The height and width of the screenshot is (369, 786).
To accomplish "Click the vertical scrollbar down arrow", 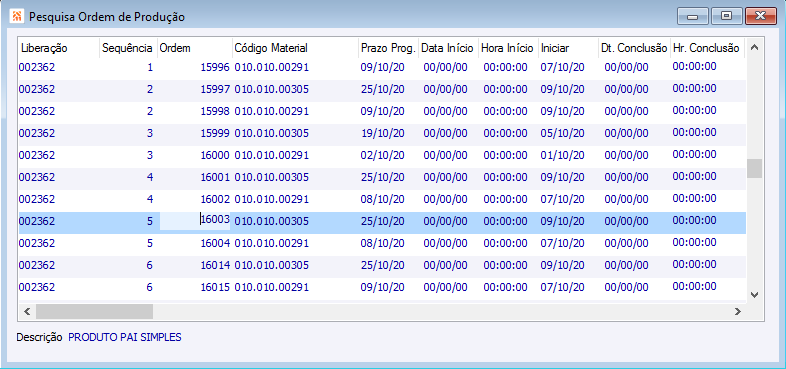I will [x=754, y=294].
